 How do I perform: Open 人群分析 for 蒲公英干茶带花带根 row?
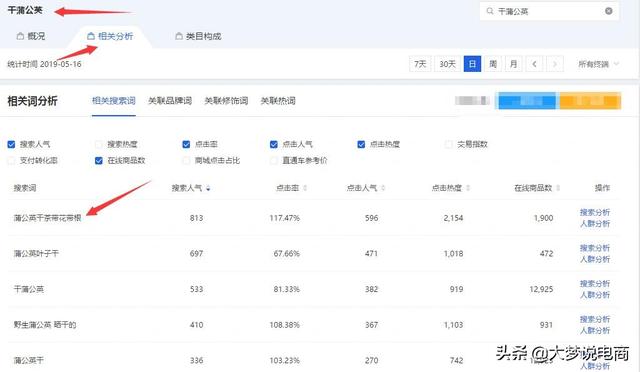click(595, 224)
